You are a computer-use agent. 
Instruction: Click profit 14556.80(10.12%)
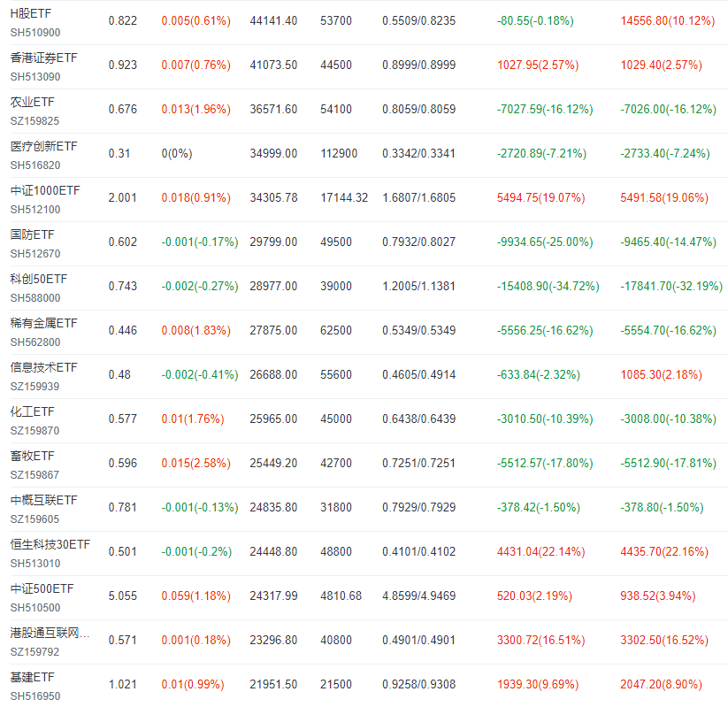tap(668, 21)
